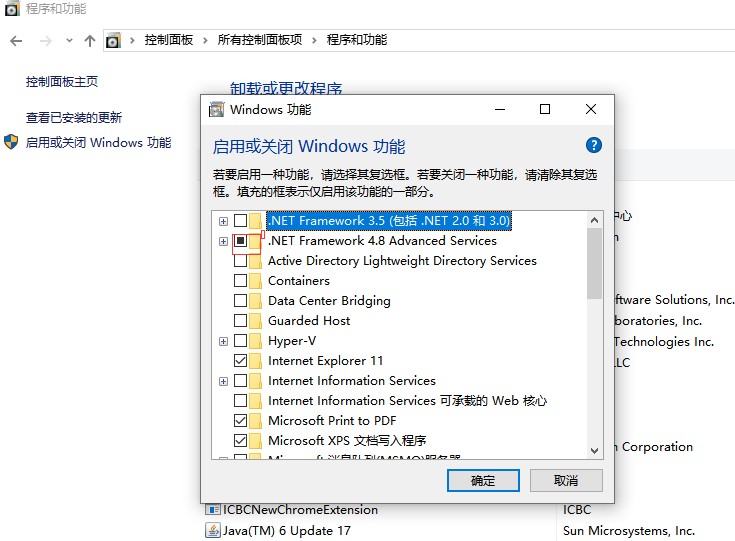This screenshot has width=735, height=541.
Task: Click the ICBCNewChromeExtension program icon
Action: pyautogui.click(x=213, y=509)
